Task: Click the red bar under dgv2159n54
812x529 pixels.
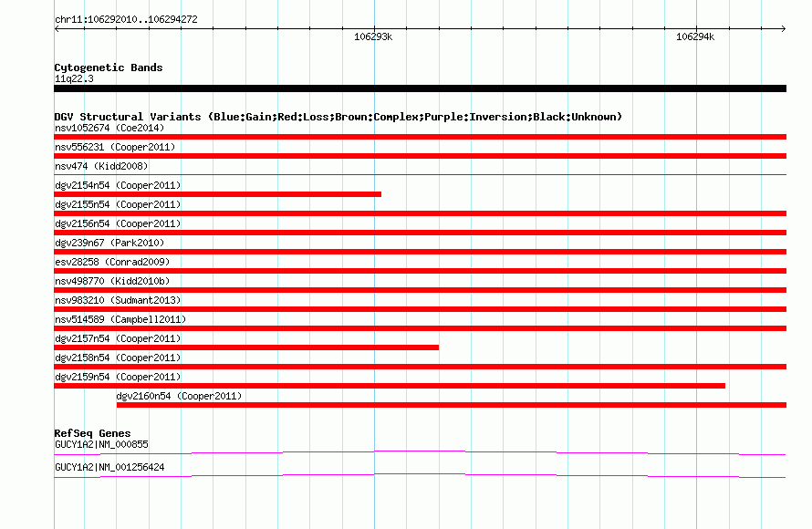Action: (x=390, y=386)
